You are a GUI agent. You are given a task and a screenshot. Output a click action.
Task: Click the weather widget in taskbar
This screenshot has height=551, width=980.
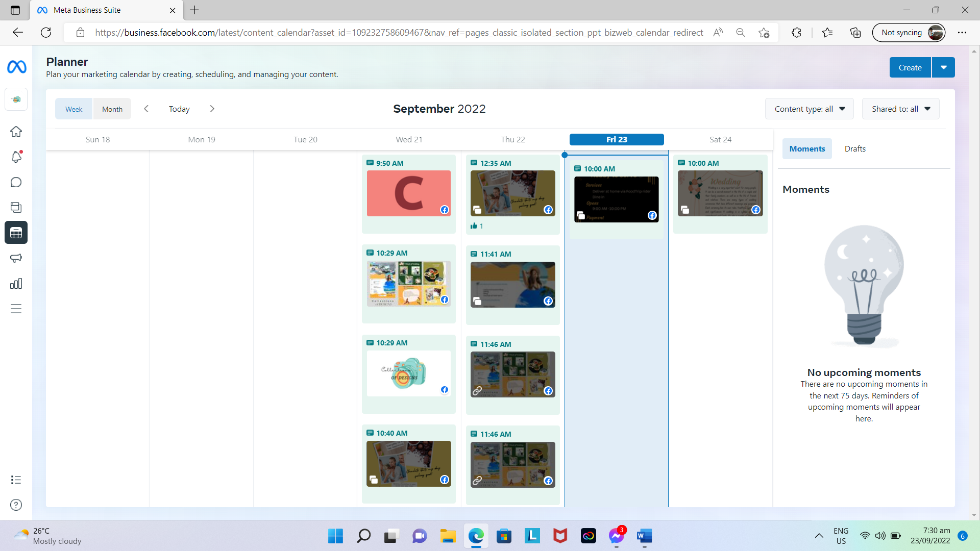47,536
